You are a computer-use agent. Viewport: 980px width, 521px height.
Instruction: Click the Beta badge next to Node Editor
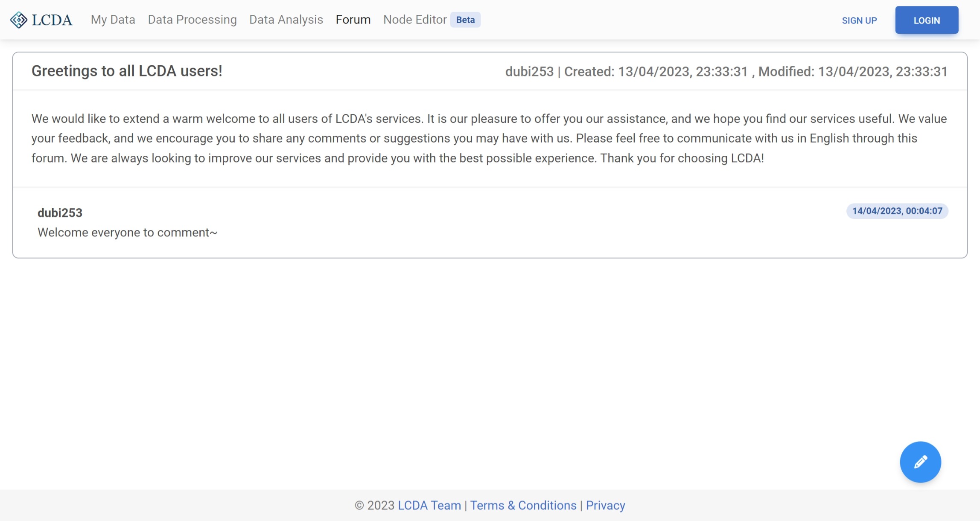click(465, 20)
